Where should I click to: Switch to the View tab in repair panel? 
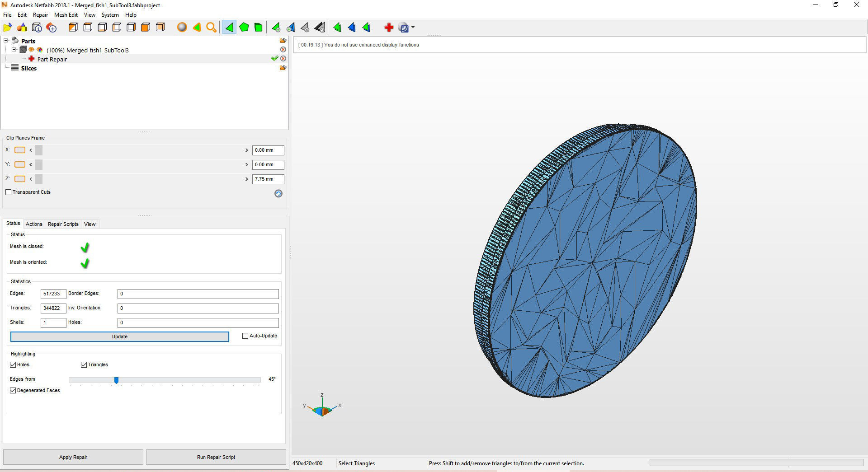click(90, 224)
